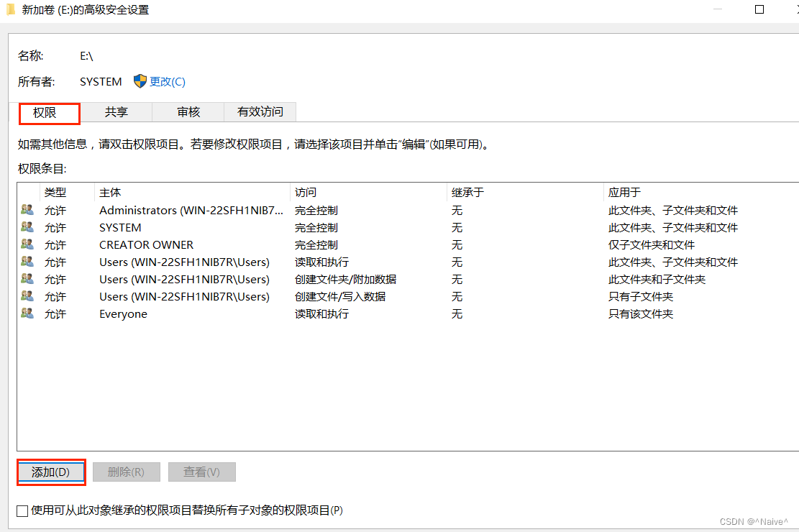Click the 访问 column header
This screenshot has width=799, height=532.
tap(306, 192)
